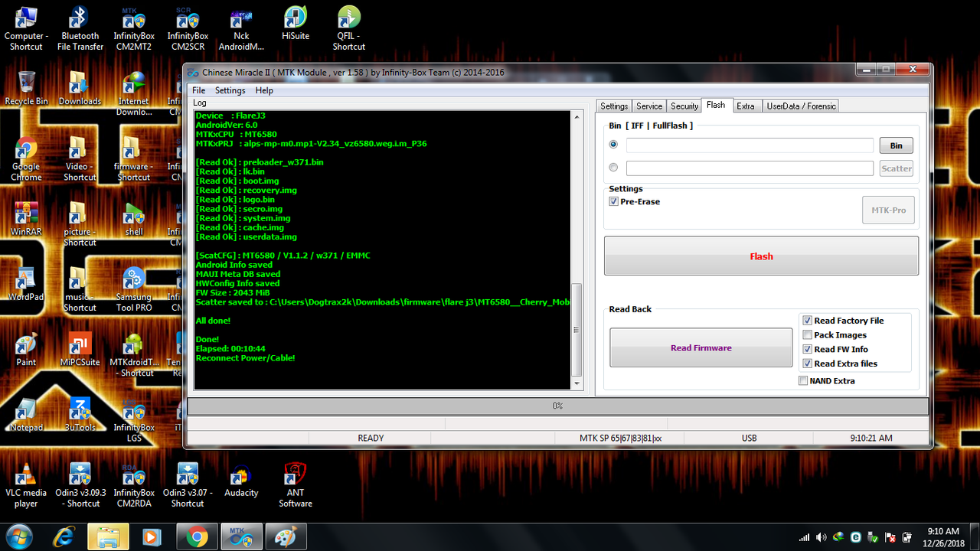Open Windows Explorer taskbar icon

tap(108, 537)
